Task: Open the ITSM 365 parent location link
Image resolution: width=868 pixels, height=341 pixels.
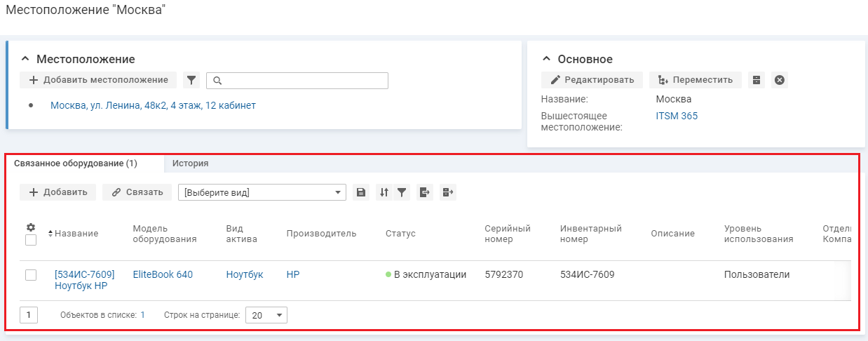Action: coord(677,116)
